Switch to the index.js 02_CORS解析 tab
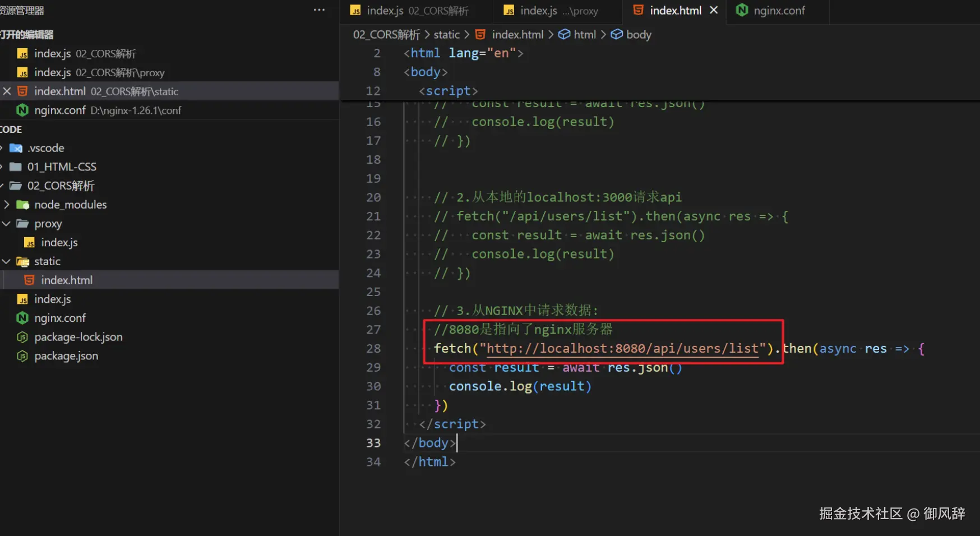The height and width of the screenshot is (536, 980). (x=416, y=11)
